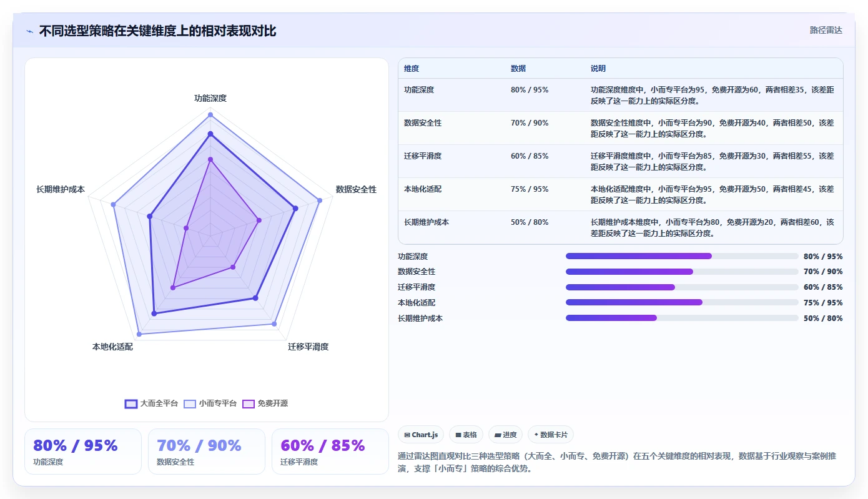Click the 长期维护成本 progress bar
868x499 pixels.
(682, 318)
